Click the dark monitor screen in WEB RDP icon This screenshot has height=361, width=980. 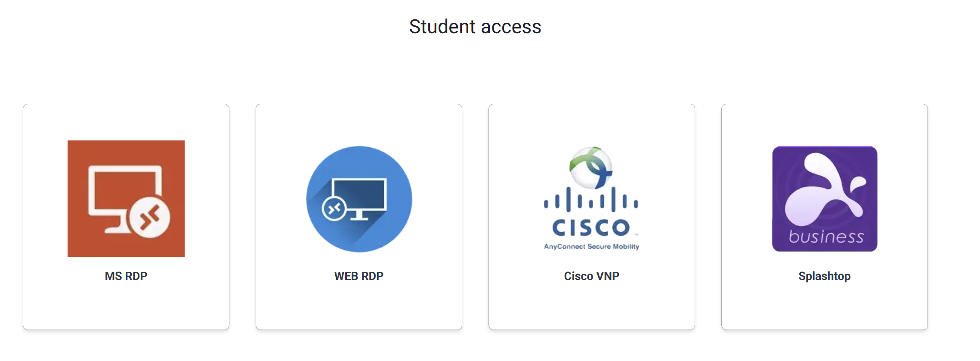click(359, 194)
